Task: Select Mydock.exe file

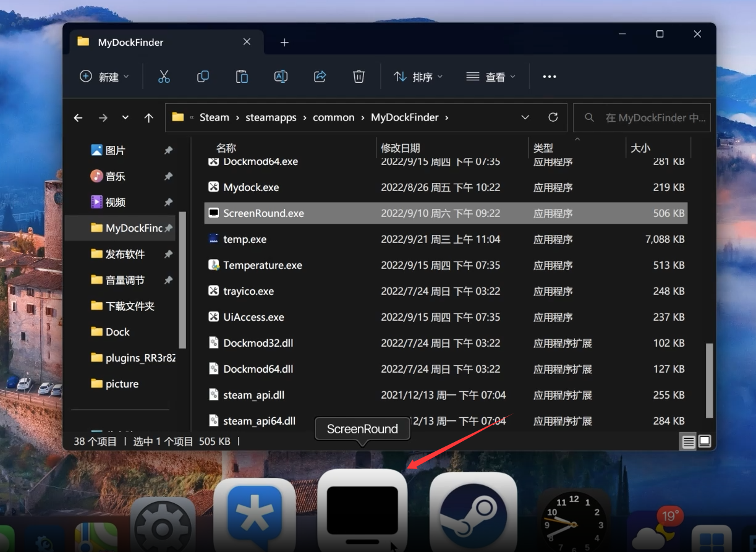Action: pos(251,187)
